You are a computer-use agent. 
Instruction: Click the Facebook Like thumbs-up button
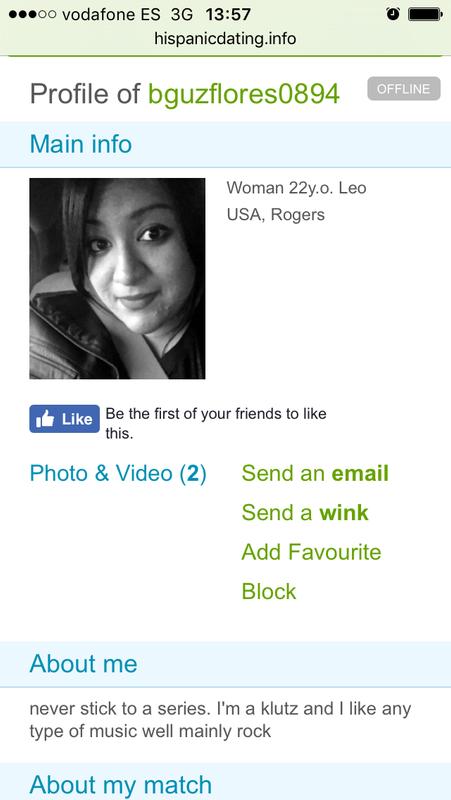click(x=64, y=419)
